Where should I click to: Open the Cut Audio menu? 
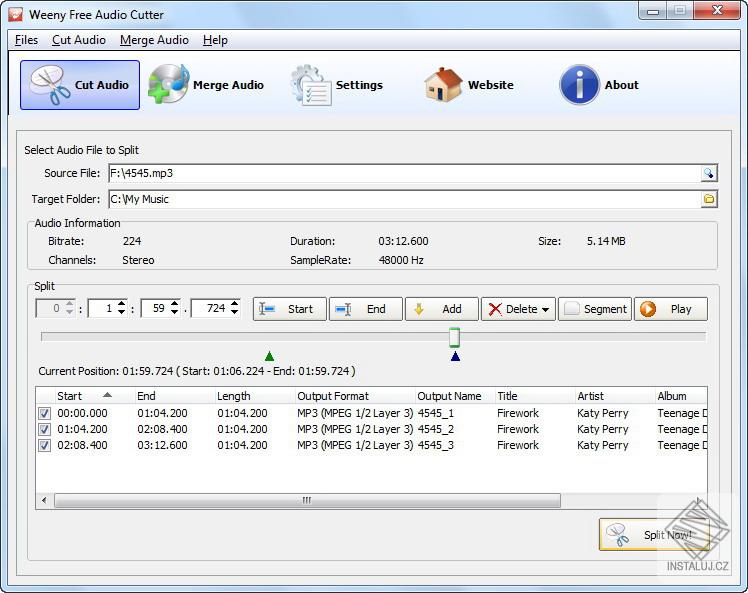[79, 40]
